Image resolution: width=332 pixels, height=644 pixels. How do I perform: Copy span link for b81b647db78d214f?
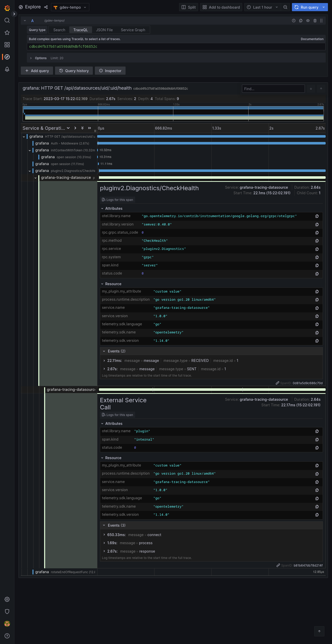point(278,566)
